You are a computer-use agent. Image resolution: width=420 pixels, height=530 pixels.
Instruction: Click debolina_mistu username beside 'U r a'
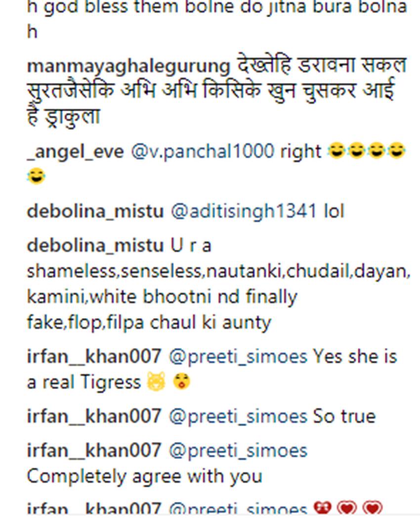click(x=95, y=245)
